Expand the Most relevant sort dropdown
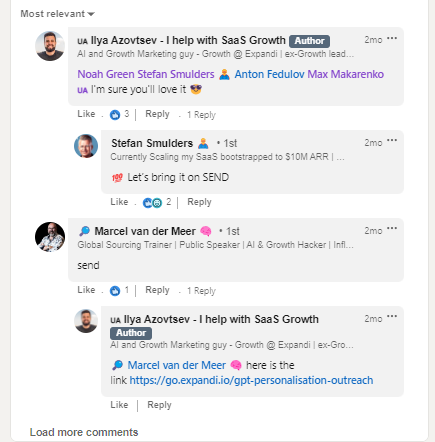Screen dimensions: 435x442 click(x=57, y=14)
